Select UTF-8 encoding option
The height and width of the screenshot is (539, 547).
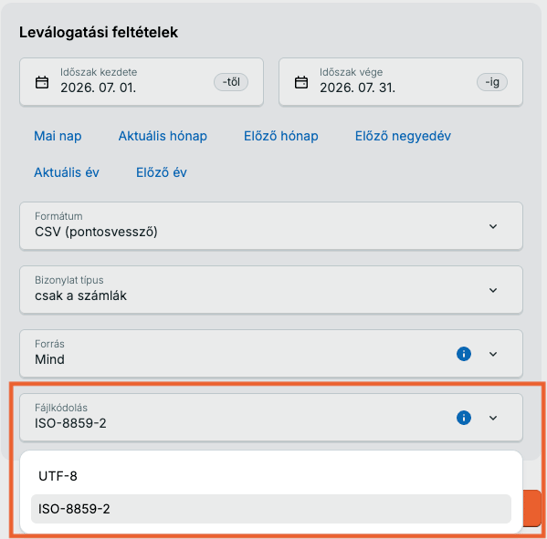(271, 476)
